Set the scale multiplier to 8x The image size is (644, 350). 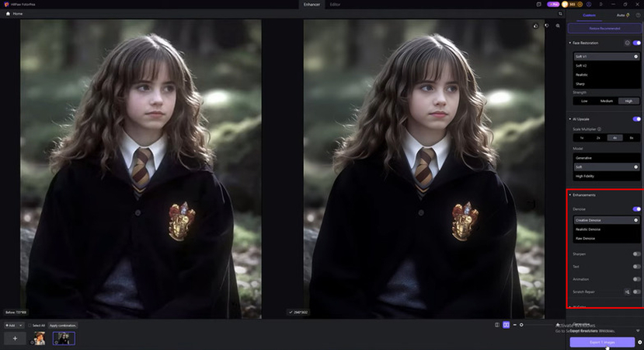click(632, 138)
